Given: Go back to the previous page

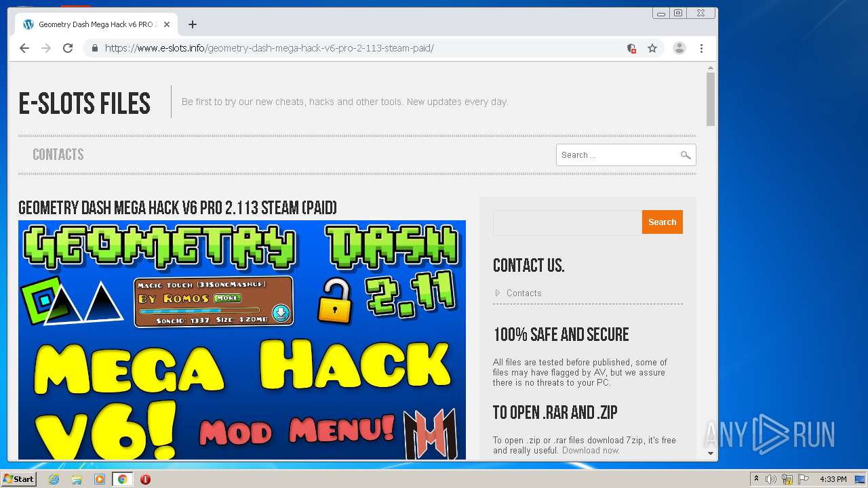Looking at the screenshot, I should pyautogui.click(x=24, y=48).
